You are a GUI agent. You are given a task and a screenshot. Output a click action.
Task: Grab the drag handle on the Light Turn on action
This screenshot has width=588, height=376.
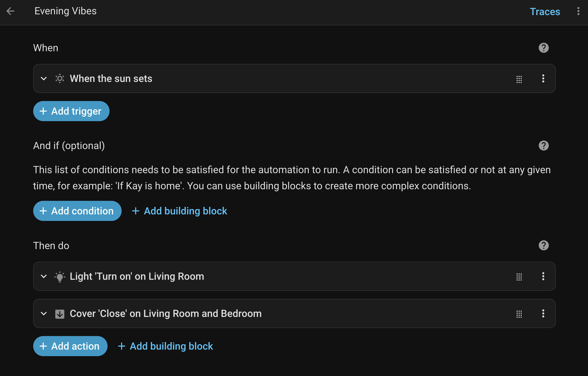(x=519, y=277)
